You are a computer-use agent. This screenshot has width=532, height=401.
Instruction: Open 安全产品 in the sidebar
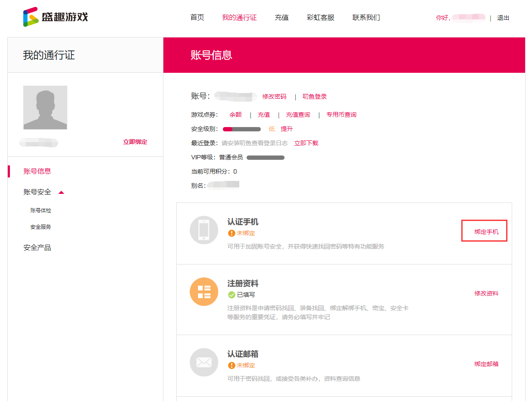click(37, 248)
